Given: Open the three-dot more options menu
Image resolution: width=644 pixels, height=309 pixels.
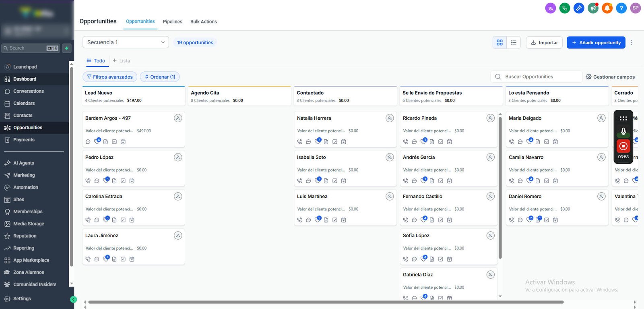Looking at the screenshot, I should (631, 43).
